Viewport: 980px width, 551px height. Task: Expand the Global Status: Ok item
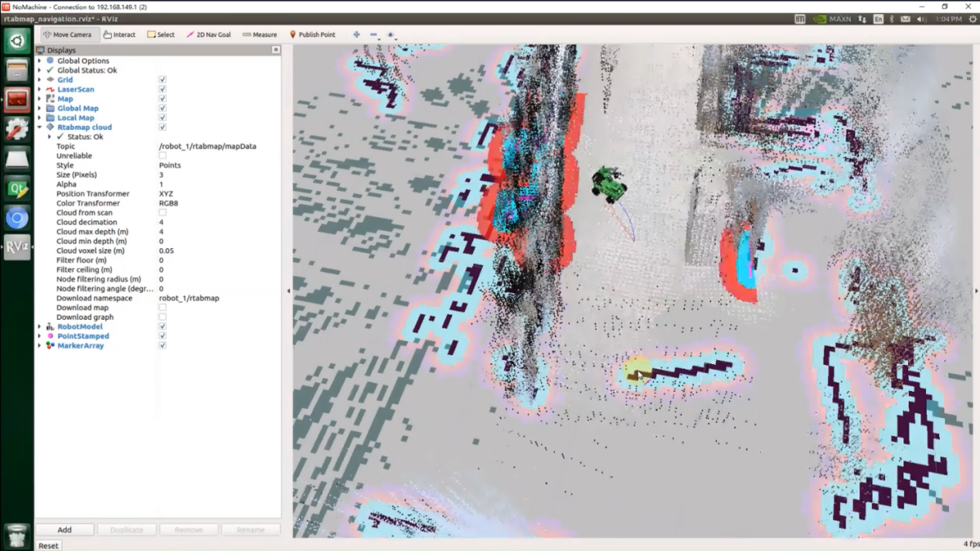click(39, 70)
